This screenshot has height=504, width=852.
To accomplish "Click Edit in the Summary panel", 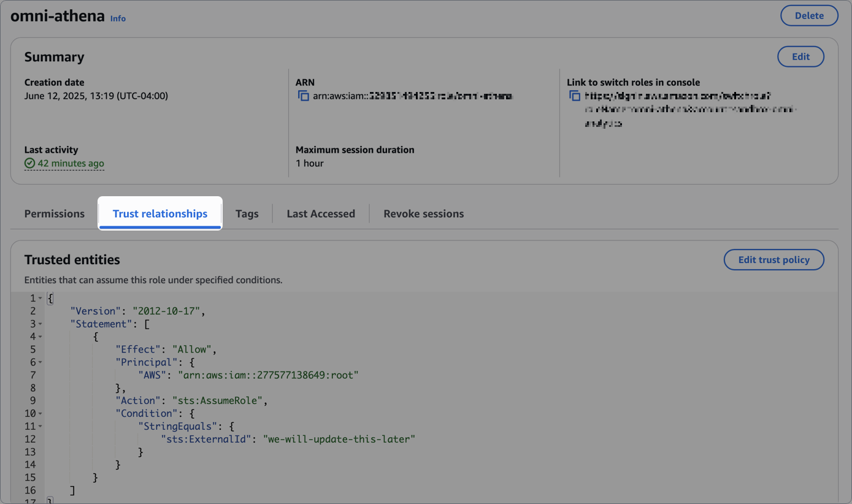I will tap(800, 56).
